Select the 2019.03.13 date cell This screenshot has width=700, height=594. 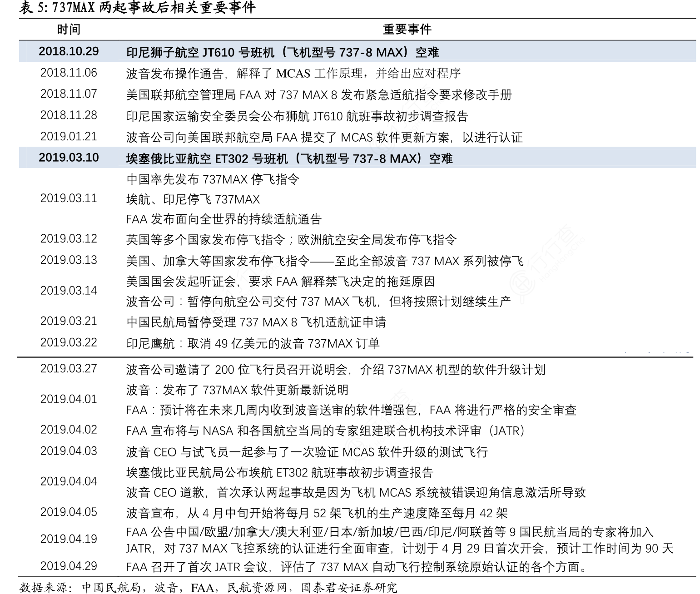pyautogui.click(x=69, y=260)
